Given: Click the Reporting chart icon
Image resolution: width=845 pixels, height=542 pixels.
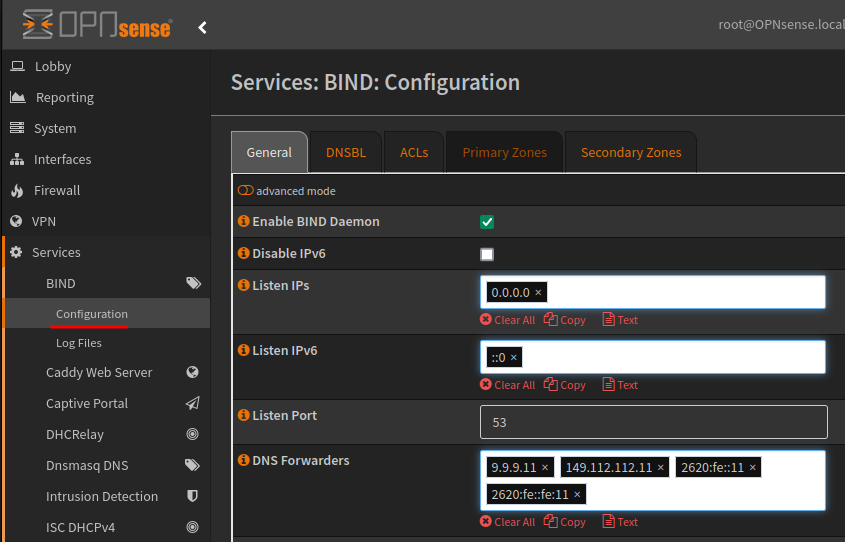Looking at the screenshot, I should (x=18, y=97).
